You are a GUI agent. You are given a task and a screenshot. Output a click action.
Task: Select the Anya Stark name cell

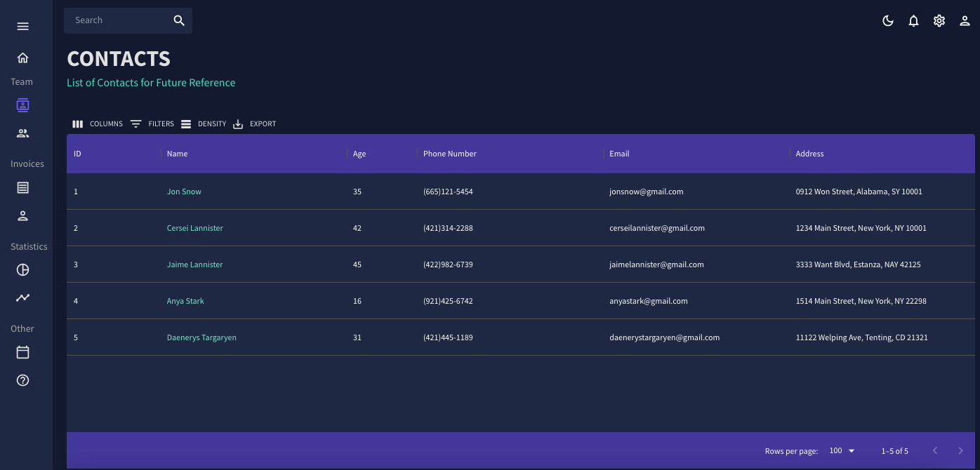pyautogui.click(x=185, y=301)
